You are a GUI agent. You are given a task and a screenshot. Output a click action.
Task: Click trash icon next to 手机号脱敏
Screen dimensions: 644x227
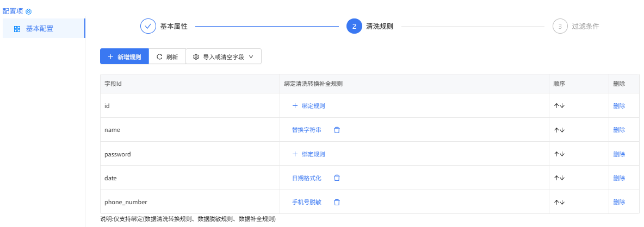pyautogui.click(x=337, y=202)
